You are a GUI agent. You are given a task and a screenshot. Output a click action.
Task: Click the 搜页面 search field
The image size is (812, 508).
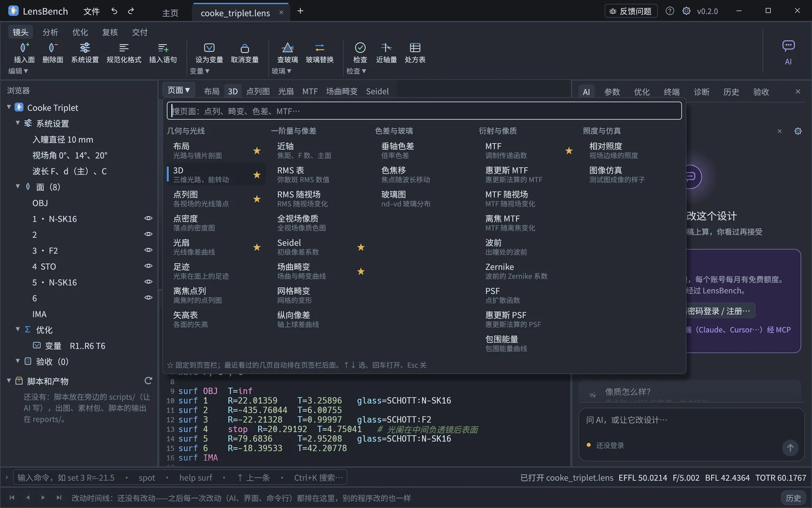click(424, 111)
